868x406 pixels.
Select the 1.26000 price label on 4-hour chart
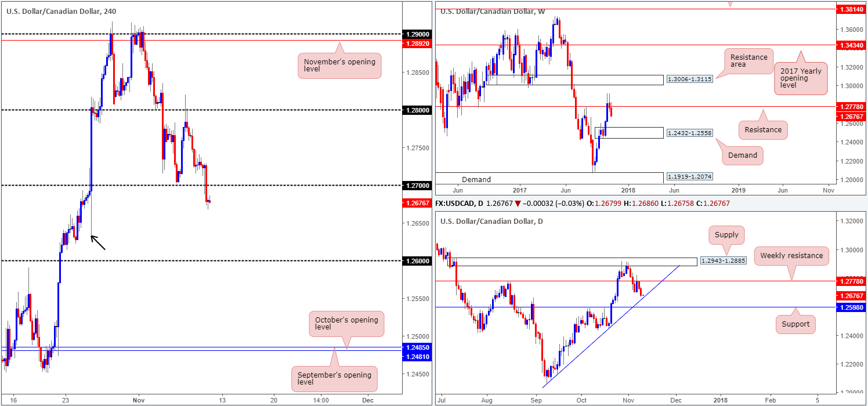pos(416,261)
